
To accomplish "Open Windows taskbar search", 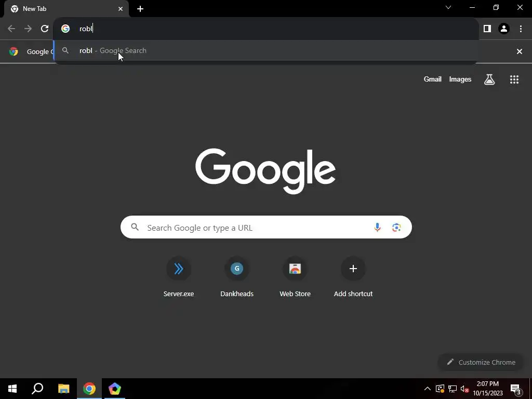I will (37, 389).
